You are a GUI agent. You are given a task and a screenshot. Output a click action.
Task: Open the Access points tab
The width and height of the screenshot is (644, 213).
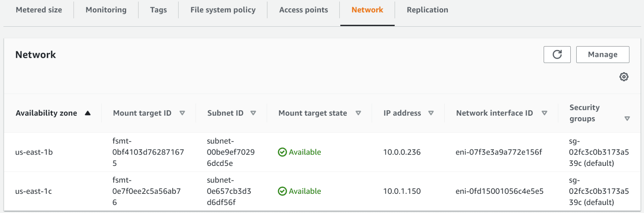[303, 10]
